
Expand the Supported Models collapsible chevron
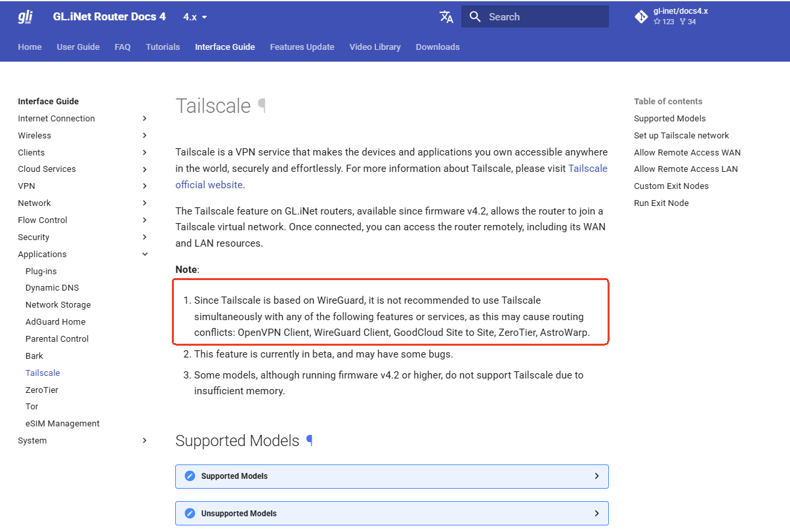[x=596, y=476]
